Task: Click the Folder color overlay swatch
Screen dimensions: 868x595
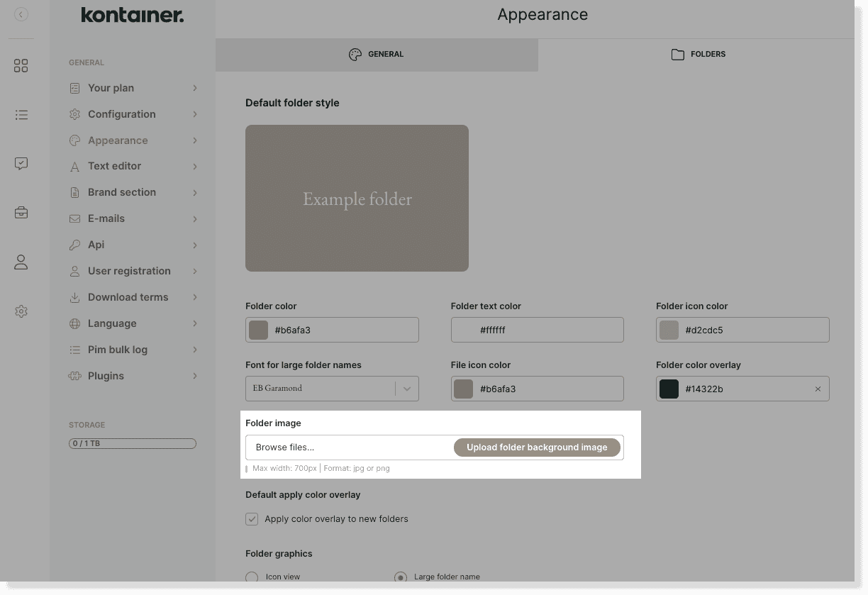Action: coord(669,389)
